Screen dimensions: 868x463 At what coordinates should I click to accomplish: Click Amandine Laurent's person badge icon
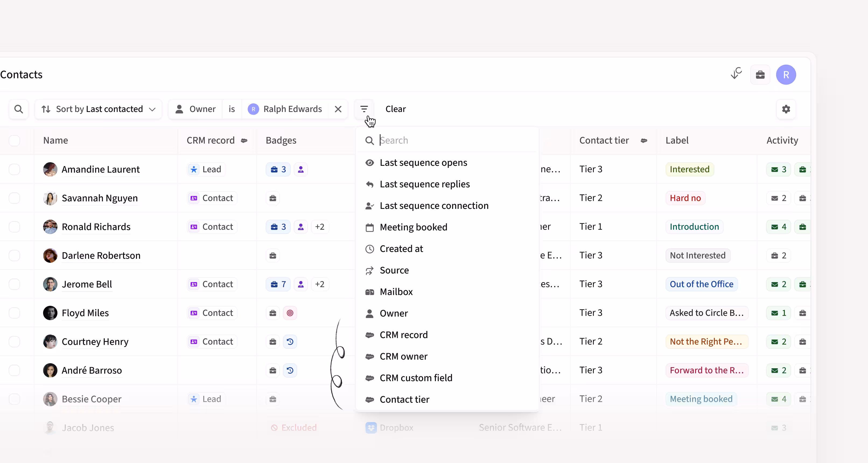[300, 170]
